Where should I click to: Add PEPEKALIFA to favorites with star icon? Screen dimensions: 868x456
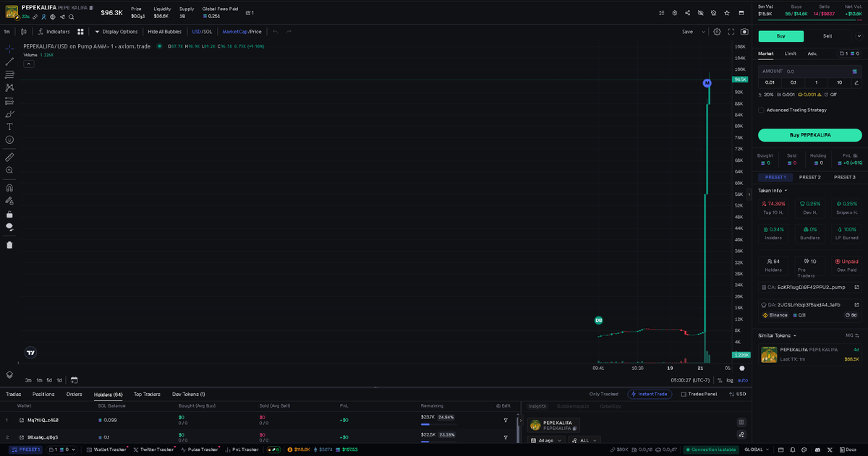727,13
